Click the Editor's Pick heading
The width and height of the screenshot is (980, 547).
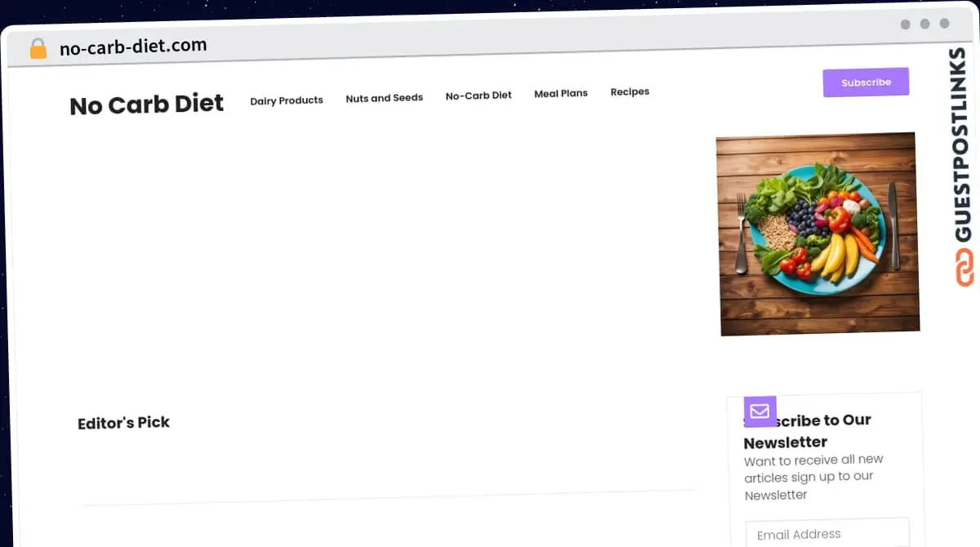pos(123,423)
